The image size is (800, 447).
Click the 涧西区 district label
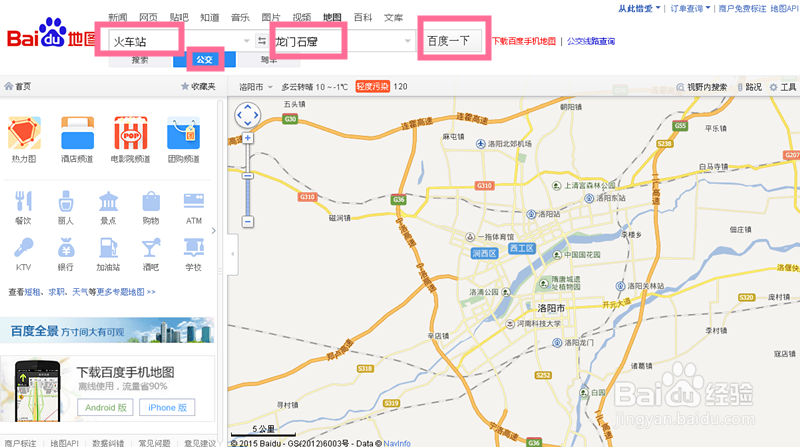click(x=484, y=254)
